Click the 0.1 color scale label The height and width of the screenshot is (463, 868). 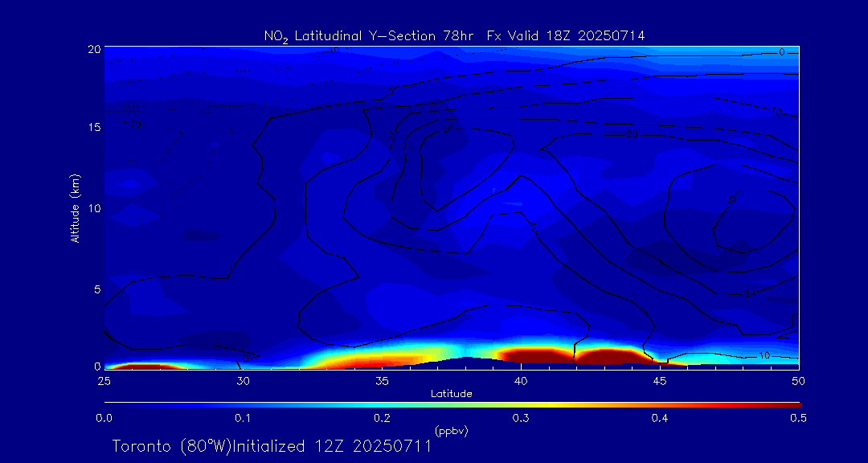point(243,419)
